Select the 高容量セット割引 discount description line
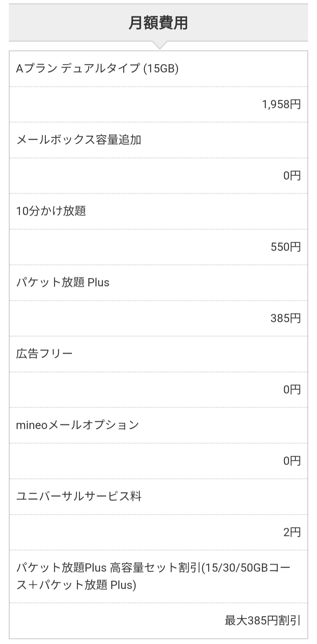The image size is (317, 644). (x=153, y=568)
